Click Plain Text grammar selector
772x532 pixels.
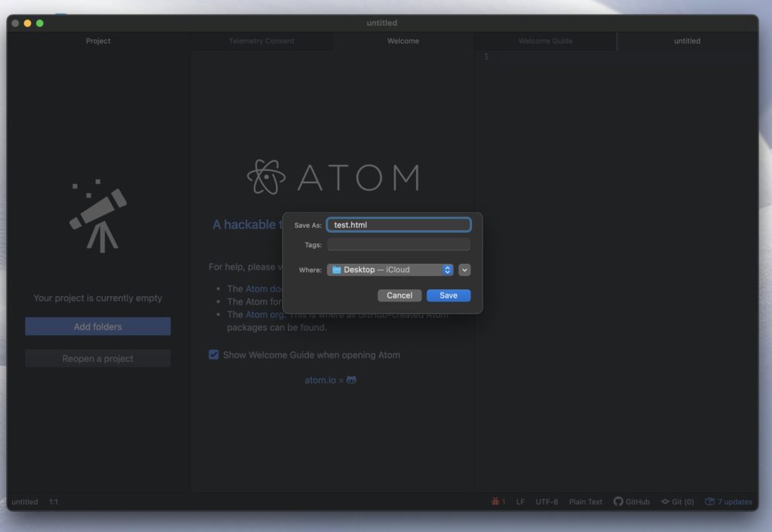pyautogui.click(x=585, y=502)
